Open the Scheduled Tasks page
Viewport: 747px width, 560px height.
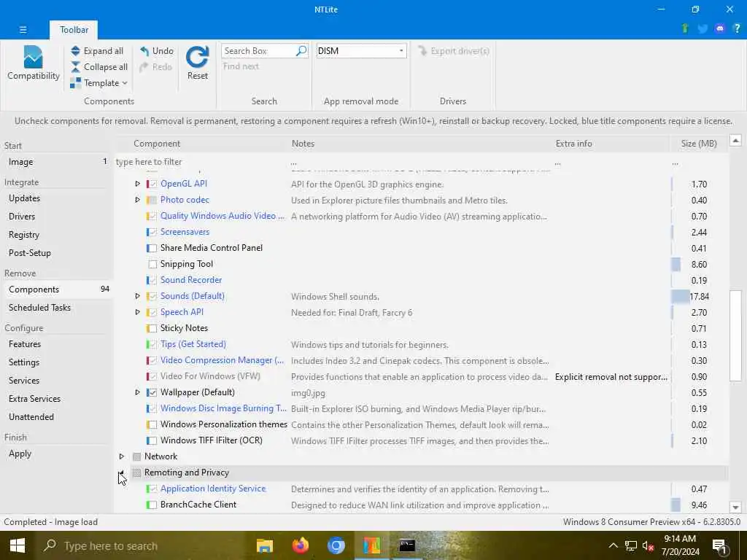56,308
